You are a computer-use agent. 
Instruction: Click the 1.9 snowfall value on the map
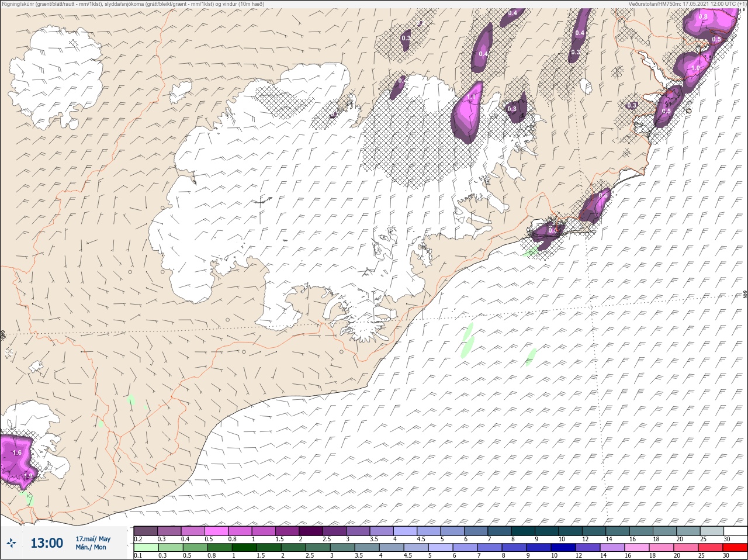28,476
